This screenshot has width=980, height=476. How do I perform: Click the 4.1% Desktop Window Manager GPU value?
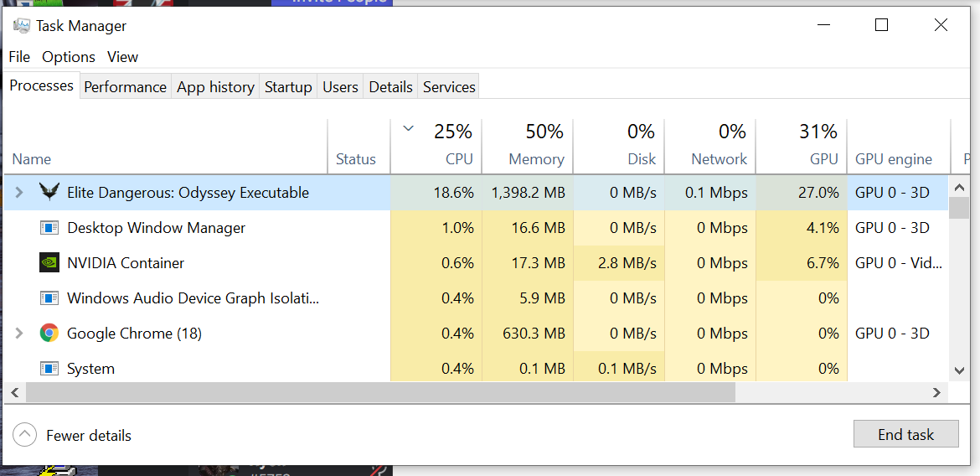tap(822, 228)
